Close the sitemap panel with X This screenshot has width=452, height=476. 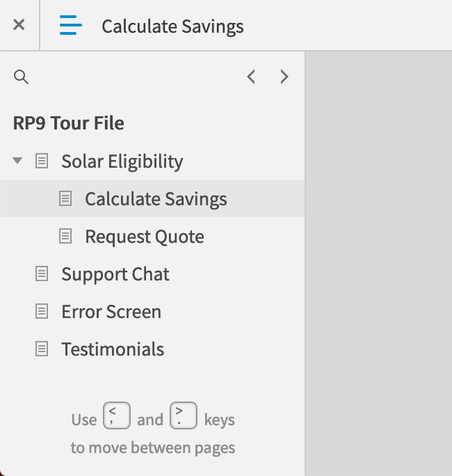(x=19, y=25)
